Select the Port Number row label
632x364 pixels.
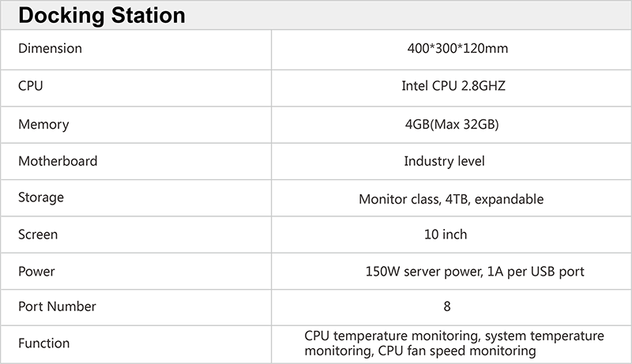pos(57,306)
